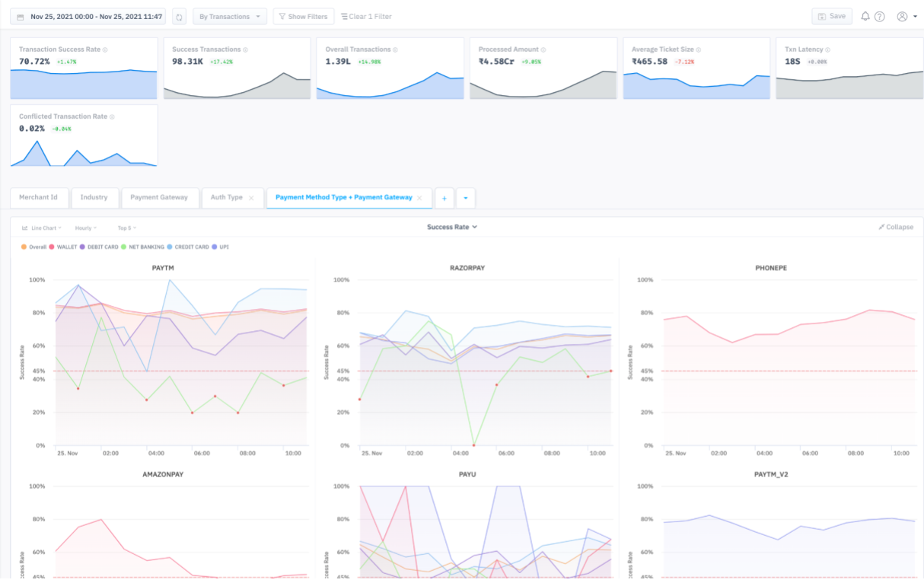Close the Payment Method Type + Payment Gateway tab

419,198
